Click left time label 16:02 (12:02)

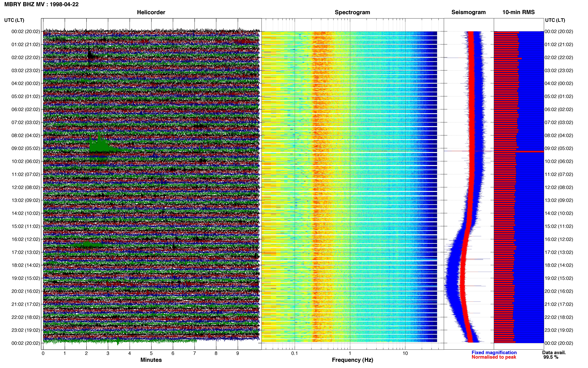(x=26, y=239)
